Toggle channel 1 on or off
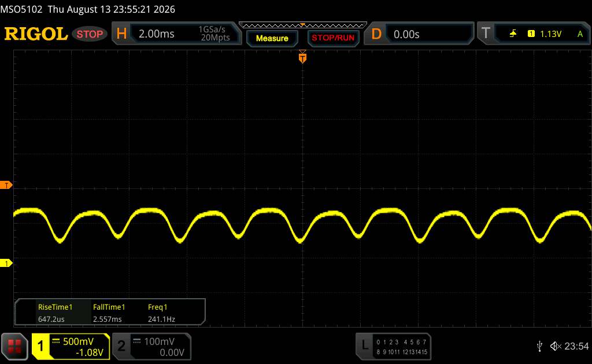The width and height of the screenshot is (592, 364). (x=71, y=346)
